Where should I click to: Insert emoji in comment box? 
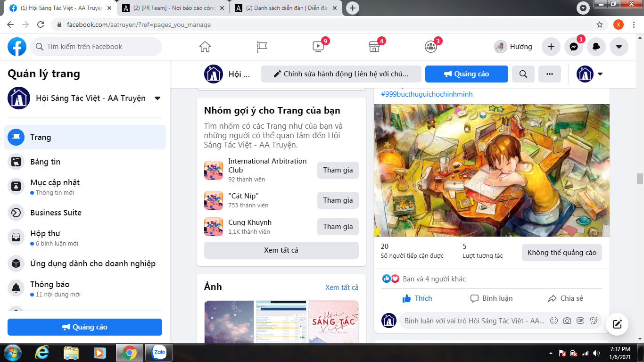pos(554,321)
